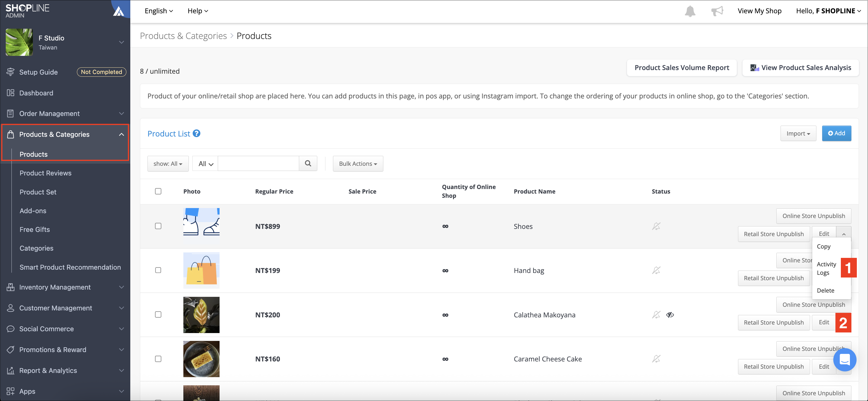Collapse the Shoes Edit caret menu
Screen dimensions: 868x401
tap(844, 234)
